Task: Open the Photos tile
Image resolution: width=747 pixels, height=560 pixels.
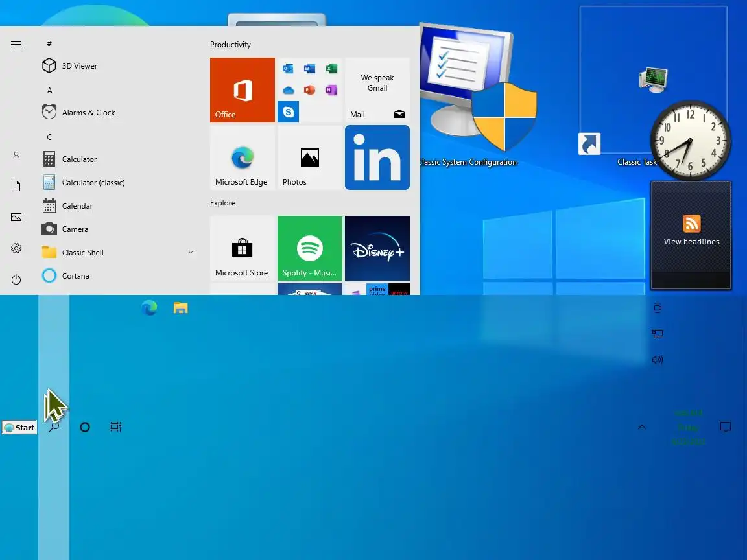Action: tap(310, 157)
